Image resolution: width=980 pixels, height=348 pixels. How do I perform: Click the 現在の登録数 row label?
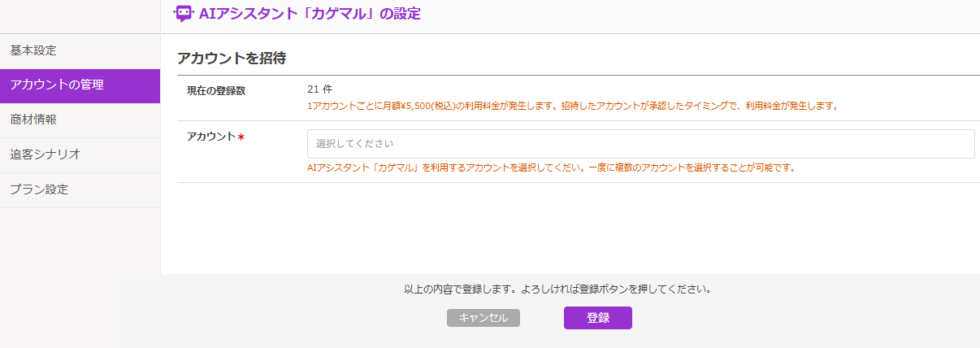click(216, 90)
